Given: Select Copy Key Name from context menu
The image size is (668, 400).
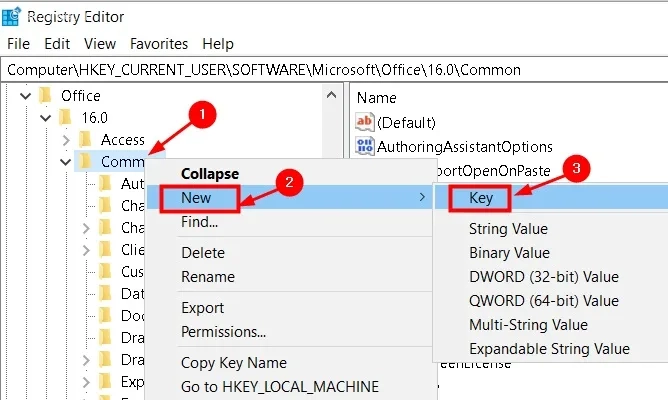Looking at the screenshot, I should 233,363.
